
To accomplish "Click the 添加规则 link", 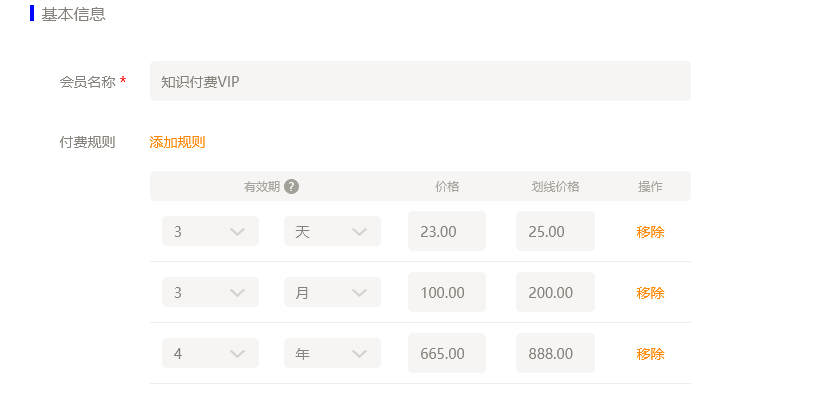I will [177, 142].
